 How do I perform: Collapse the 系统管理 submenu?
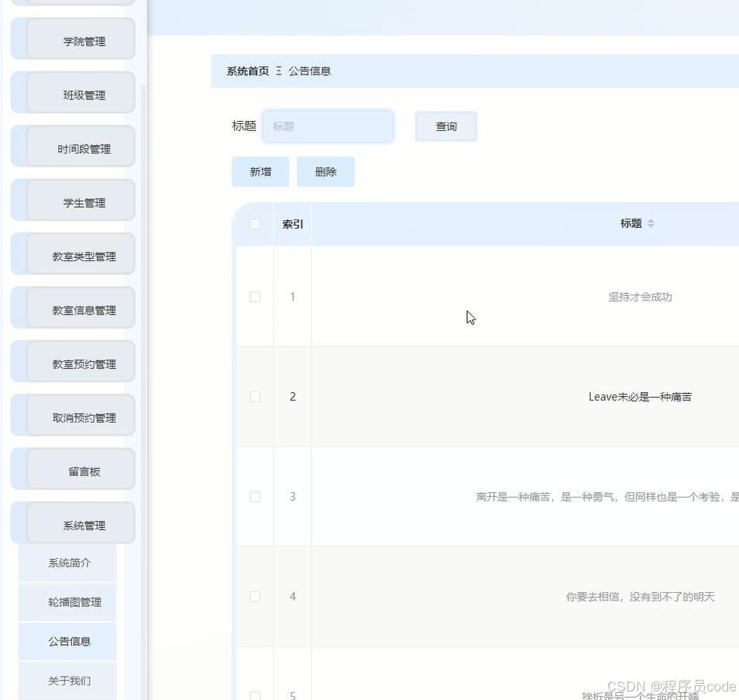click(x=71, y=522)
